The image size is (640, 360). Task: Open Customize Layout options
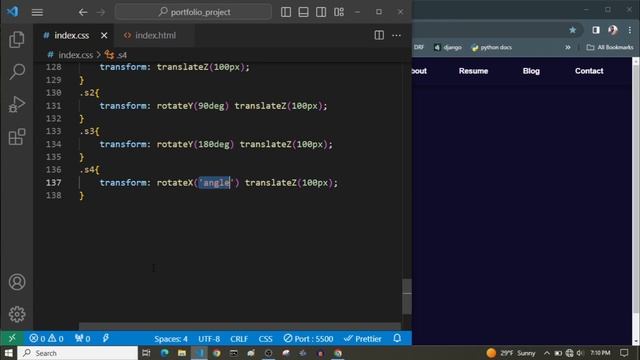339,12
